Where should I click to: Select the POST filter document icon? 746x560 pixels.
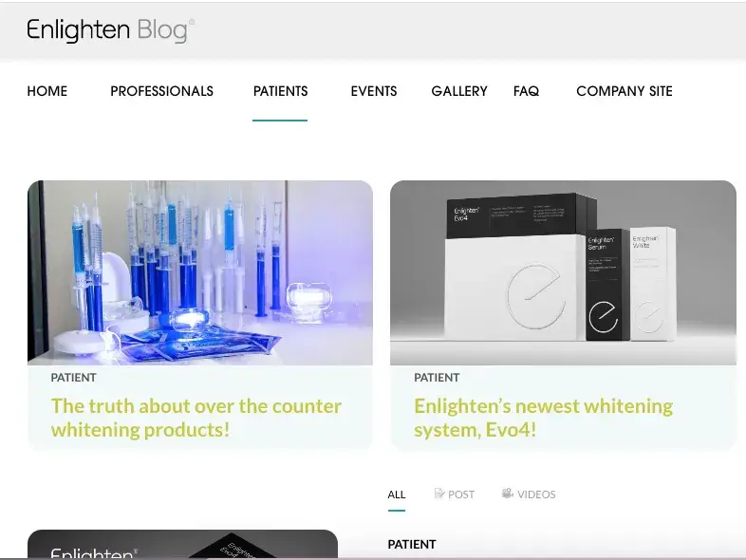click(x=439, y=494)
